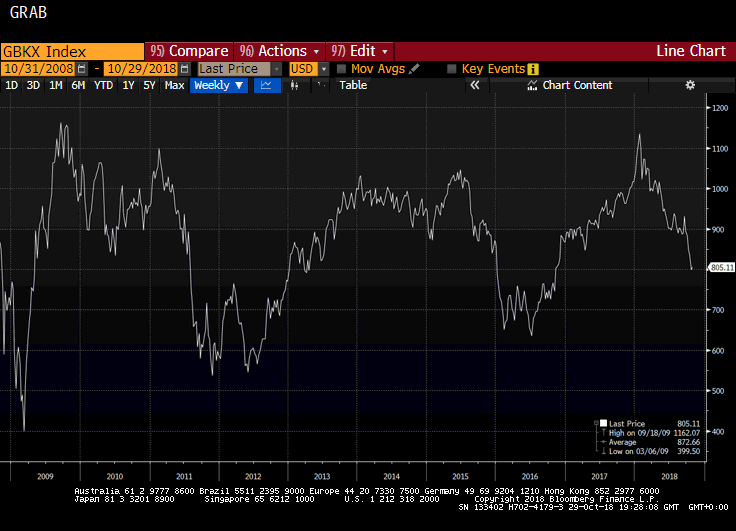Select the Max range tab
736x531 pixels.
coord(174,85)
